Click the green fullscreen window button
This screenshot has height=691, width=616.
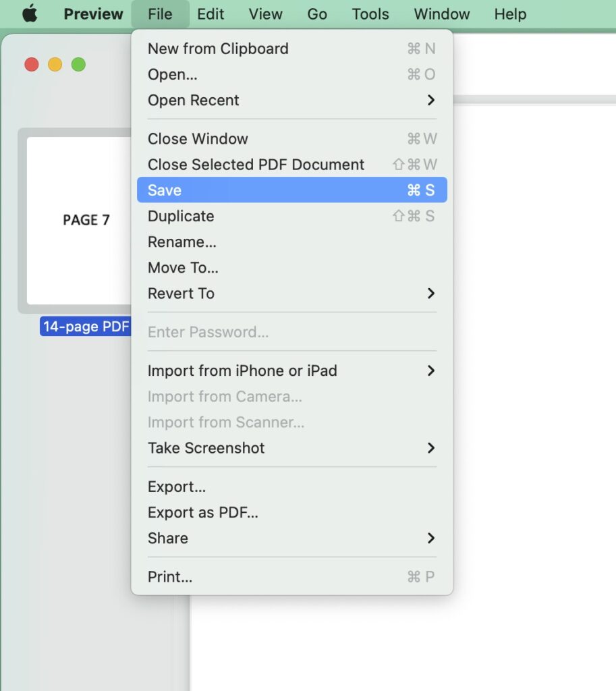(78, 65)
